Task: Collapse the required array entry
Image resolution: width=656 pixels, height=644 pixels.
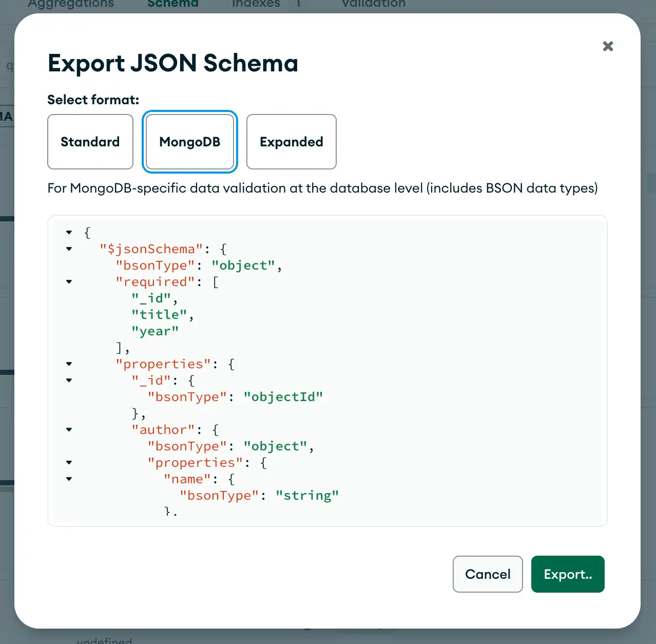Action: pos(69,281)
